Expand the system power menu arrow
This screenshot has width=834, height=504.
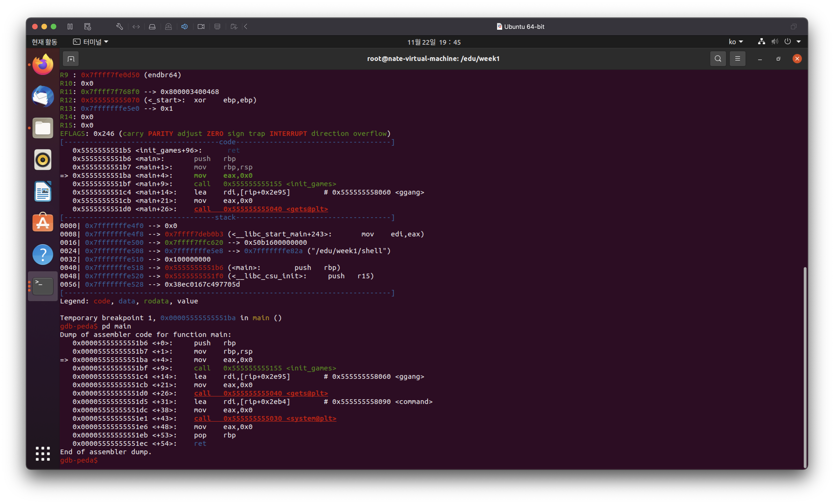798,42
